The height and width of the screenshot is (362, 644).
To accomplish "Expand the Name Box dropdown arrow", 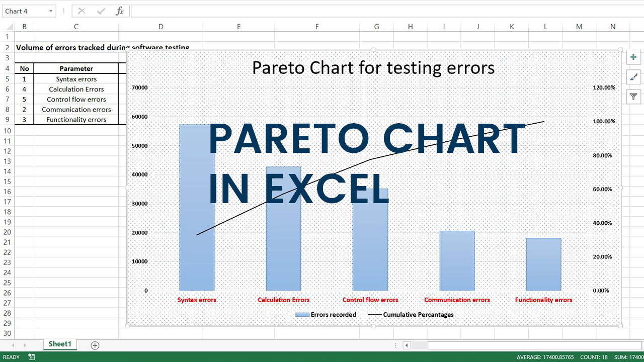I will pos(51,11).
